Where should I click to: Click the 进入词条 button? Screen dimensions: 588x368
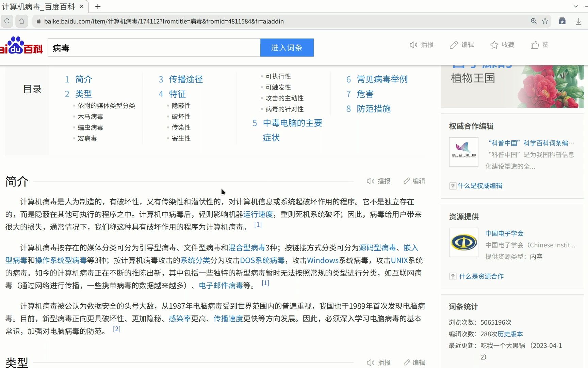pos(287,48)
